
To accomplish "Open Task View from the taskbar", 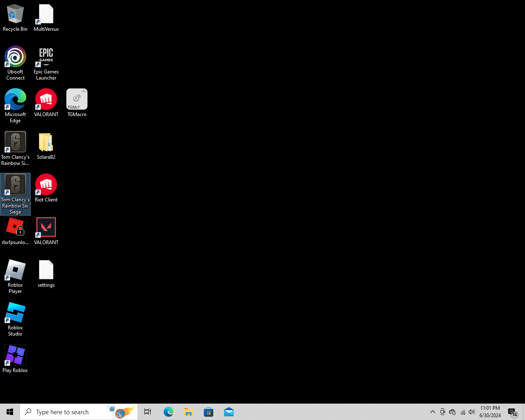I will coord(148,412).
